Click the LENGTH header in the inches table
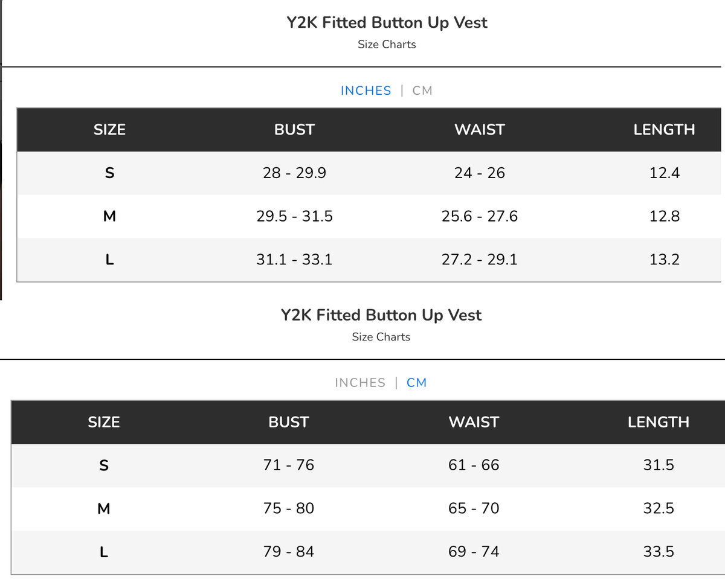Image resolution: width=725 pixels, height=588 pixels. click(664, 129)
